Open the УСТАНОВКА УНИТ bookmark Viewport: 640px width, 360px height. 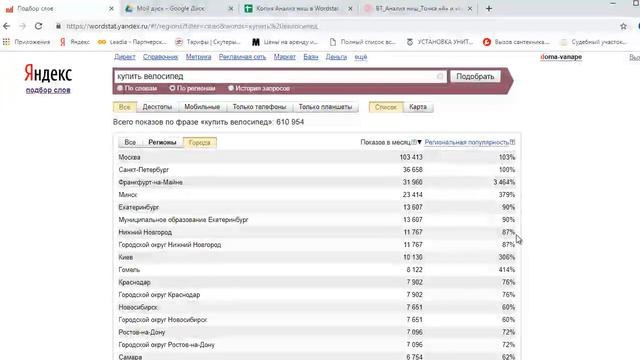(440, 42)
